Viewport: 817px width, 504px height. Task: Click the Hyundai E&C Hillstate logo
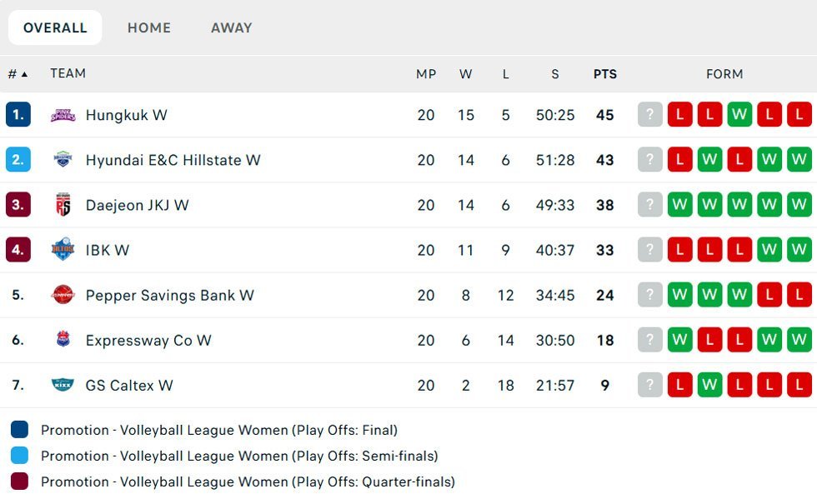point(63,160)
